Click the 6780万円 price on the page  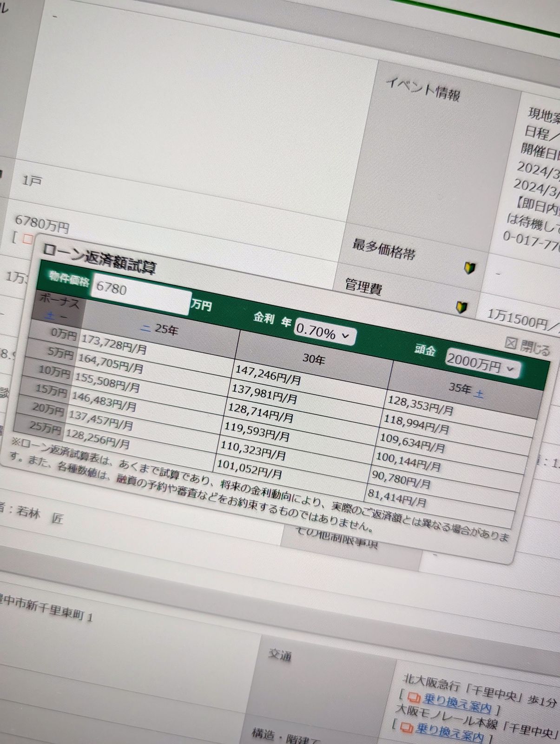(42, 224)
